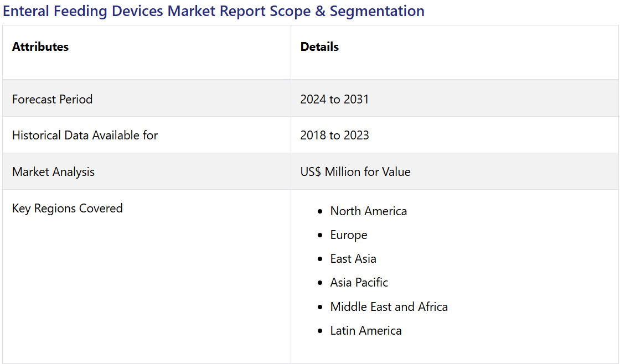Select the Asia Pacific list item text
The height and width of the screenshot is (364, 620).
coord(359,282)
